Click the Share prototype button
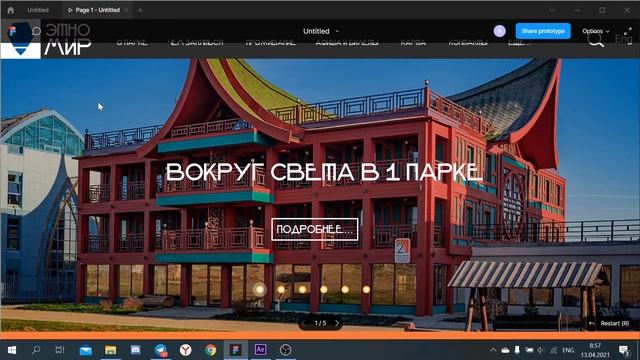The height and width of the screenshot is (360, 640). click(x=543, y=31)
